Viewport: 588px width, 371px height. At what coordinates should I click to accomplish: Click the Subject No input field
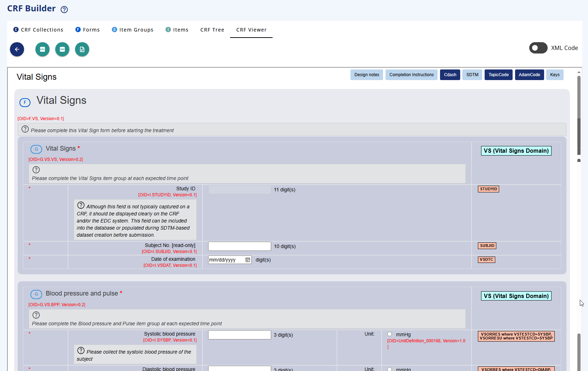(x=239, y=246)
